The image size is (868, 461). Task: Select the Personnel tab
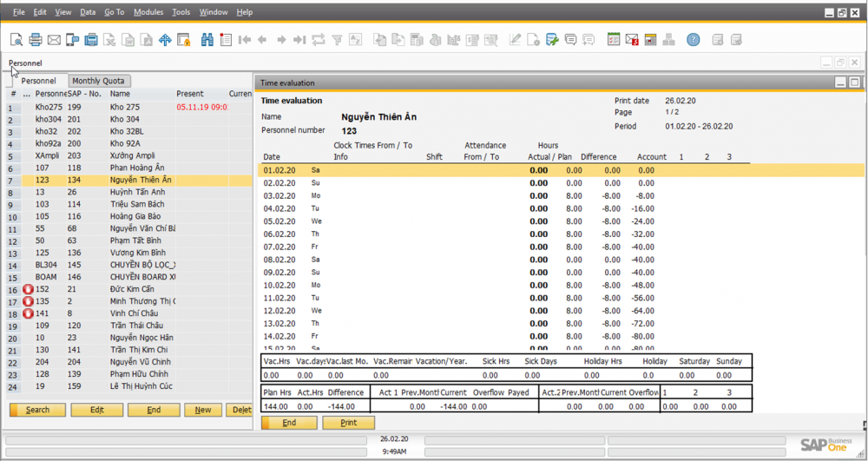(x=39, y=81)
